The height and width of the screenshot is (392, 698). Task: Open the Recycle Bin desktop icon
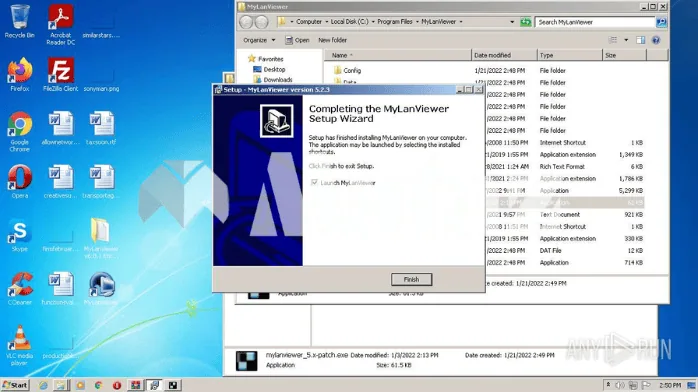coord(20,21)
